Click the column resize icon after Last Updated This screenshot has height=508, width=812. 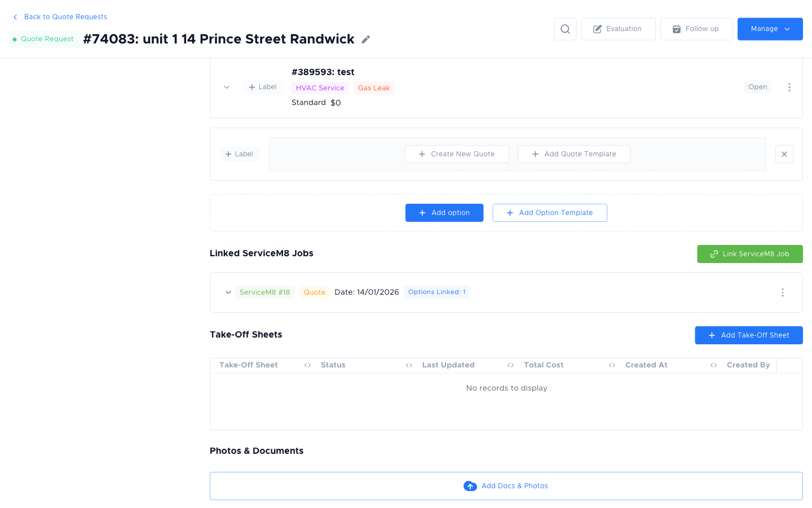(x=511, y=365)
